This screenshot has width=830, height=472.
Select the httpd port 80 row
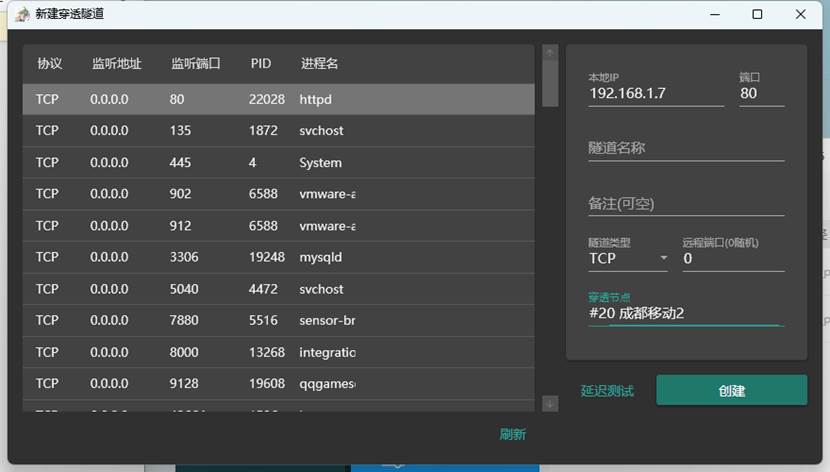click(278, 99)
